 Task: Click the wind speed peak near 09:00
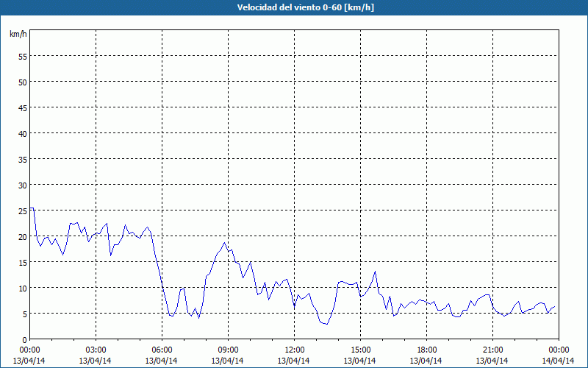(x=225, y=243)
